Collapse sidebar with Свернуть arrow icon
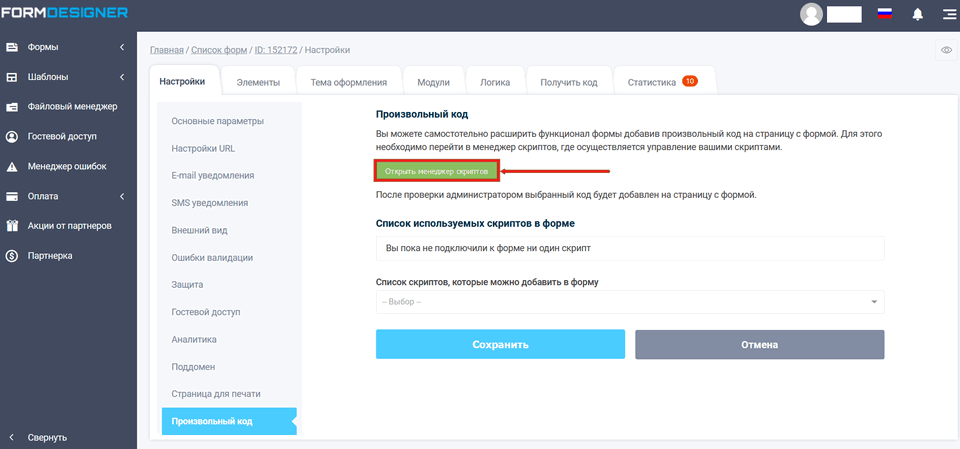This screenshot has height=449, width=960. point(12,437)
